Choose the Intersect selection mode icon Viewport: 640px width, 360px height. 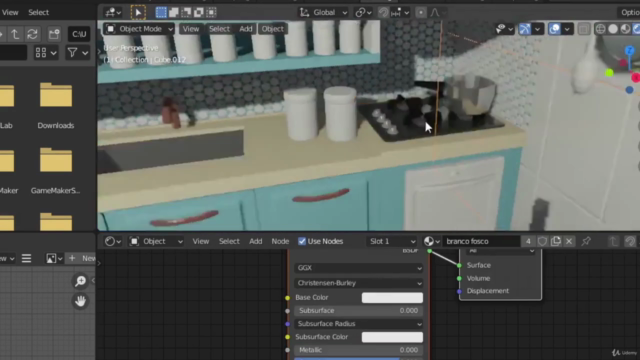coord(211,13)
